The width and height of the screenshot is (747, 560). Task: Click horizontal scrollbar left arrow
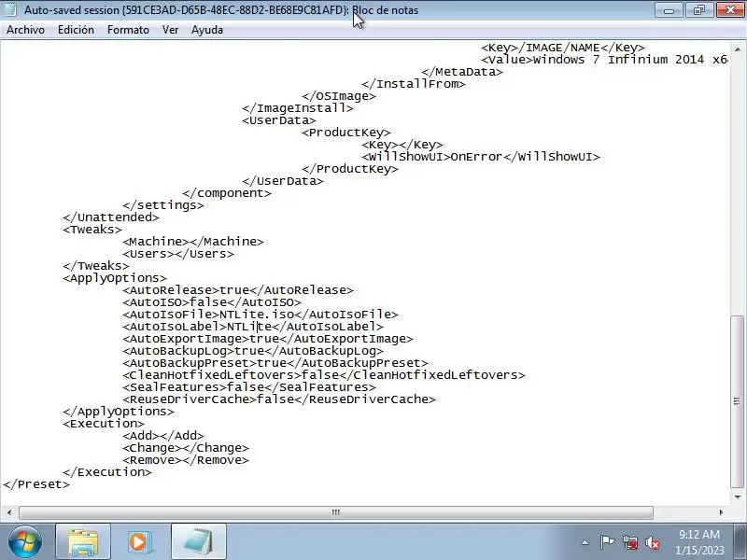tap(9, 512)
